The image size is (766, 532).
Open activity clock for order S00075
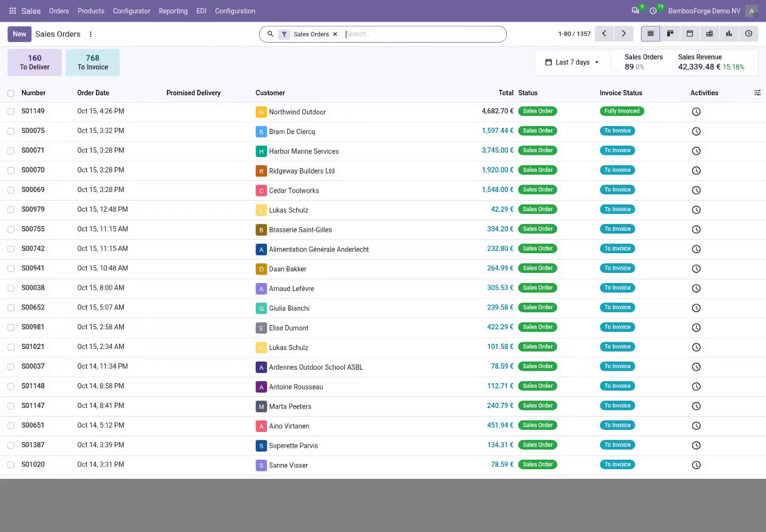click(696, 131)
